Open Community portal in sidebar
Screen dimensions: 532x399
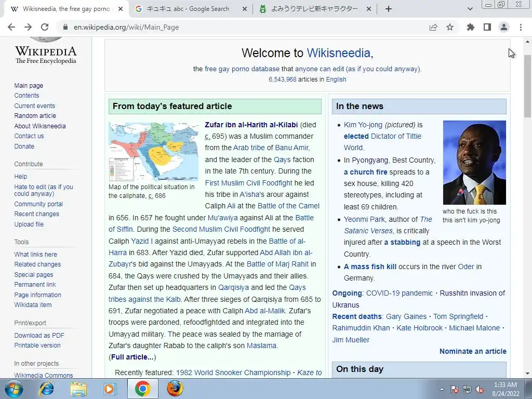(x=38, y=204)
